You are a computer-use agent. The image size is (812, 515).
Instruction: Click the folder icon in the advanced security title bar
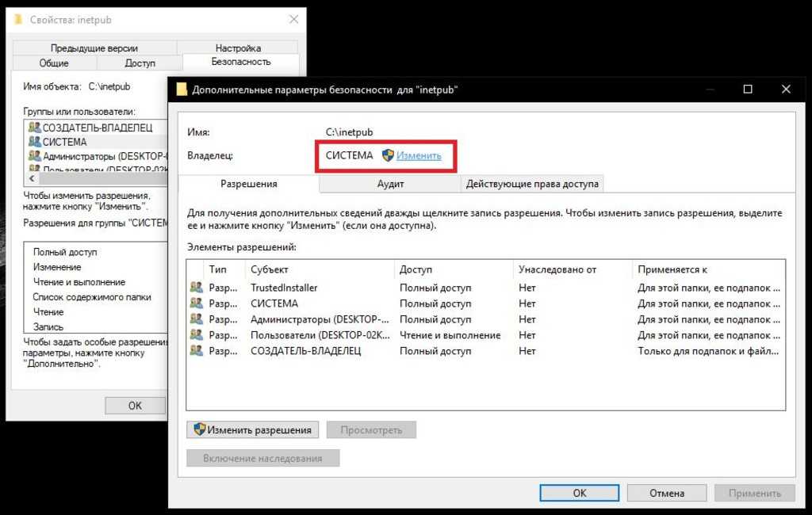[x=182, y=90]
